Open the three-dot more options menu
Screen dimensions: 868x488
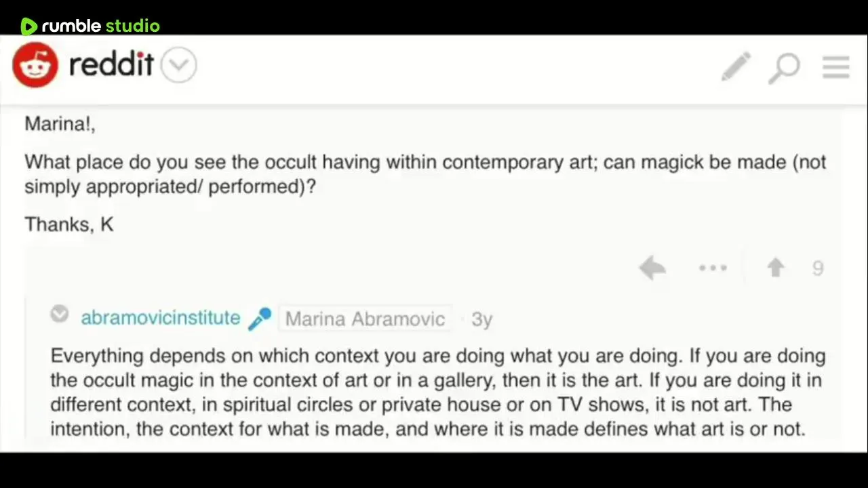click(713, 268)
